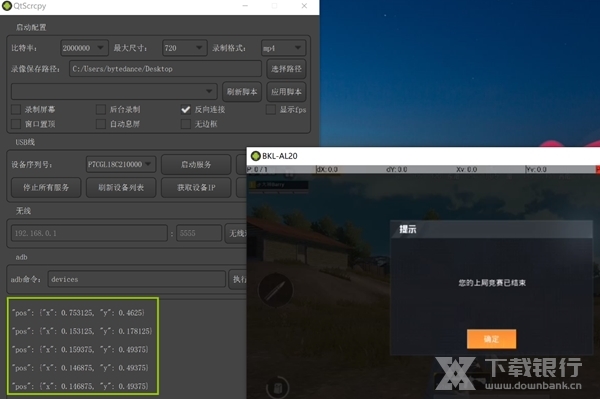Expand the 最大尺寸 720 dropdown
The image size is (600, 399).
185,48
